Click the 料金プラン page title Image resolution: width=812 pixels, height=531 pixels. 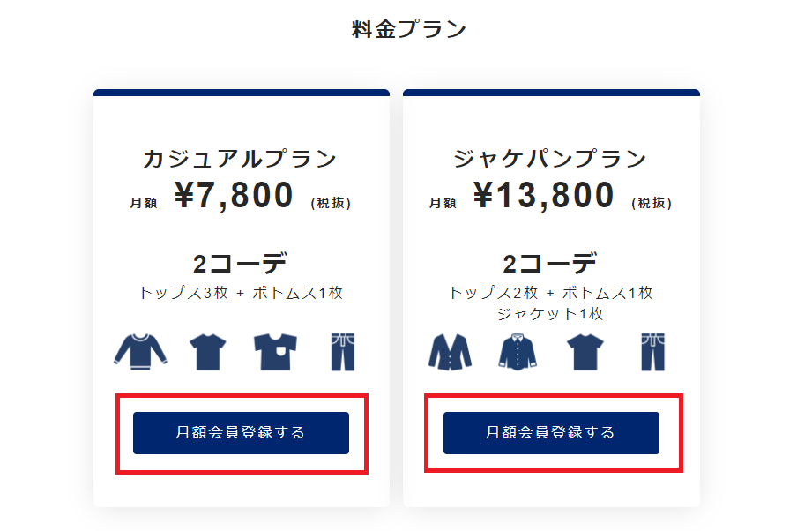tap(409, 29)
